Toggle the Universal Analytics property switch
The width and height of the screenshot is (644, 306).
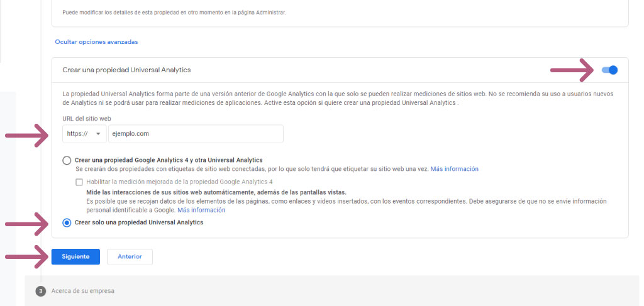point(609,70)
